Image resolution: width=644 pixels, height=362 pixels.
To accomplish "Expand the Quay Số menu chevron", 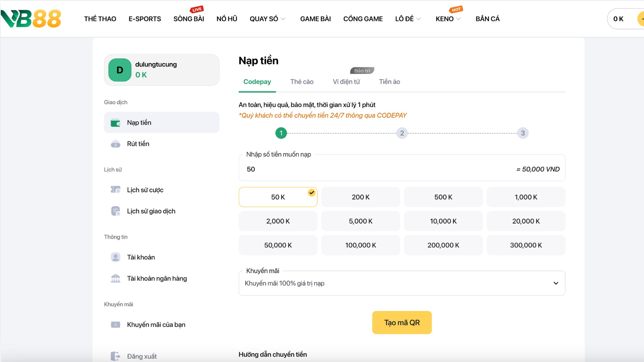I will (x=283, y=19).
